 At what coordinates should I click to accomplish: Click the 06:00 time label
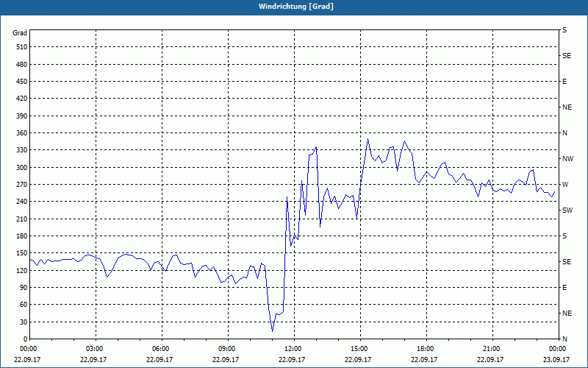[160, 349]
